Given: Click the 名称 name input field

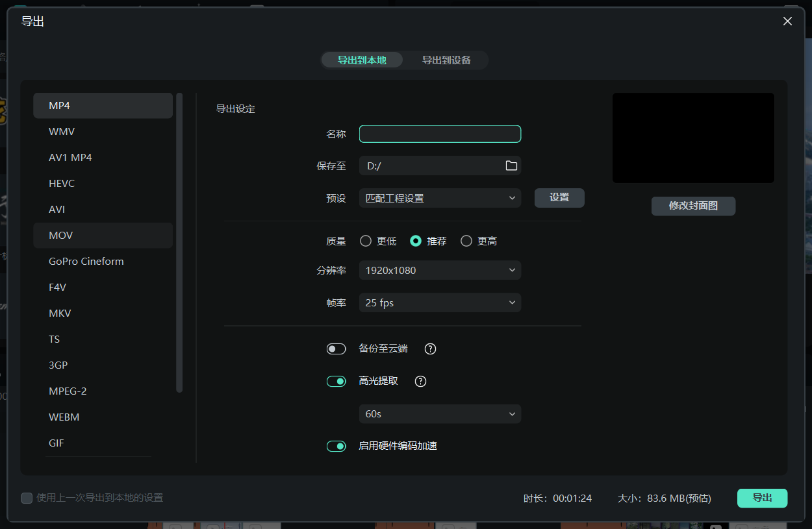Looking at the screenshot, I should tap(440, 134).
